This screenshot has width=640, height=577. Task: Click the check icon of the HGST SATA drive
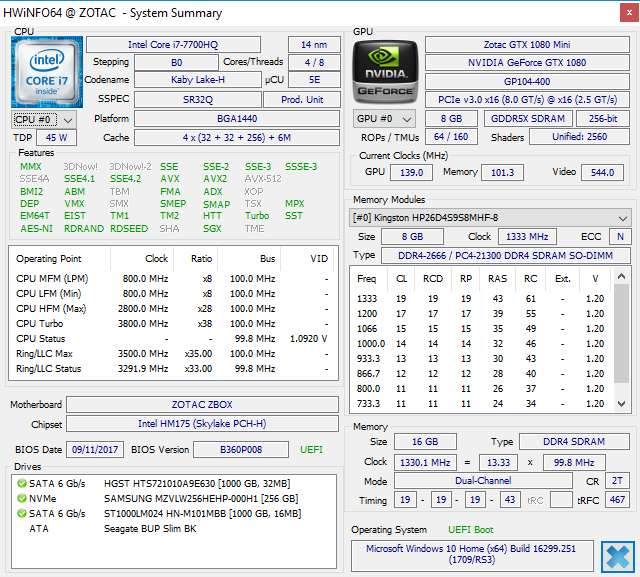22,484
